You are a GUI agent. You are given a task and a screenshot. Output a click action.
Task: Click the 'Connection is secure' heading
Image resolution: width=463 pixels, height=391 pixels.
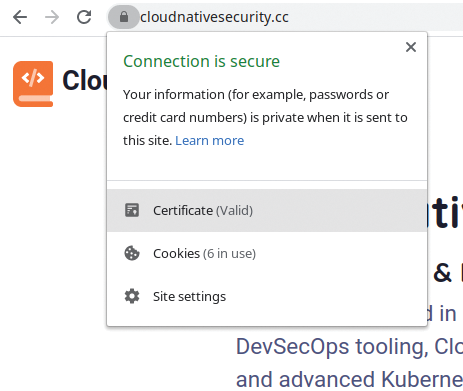coord(202,61)
